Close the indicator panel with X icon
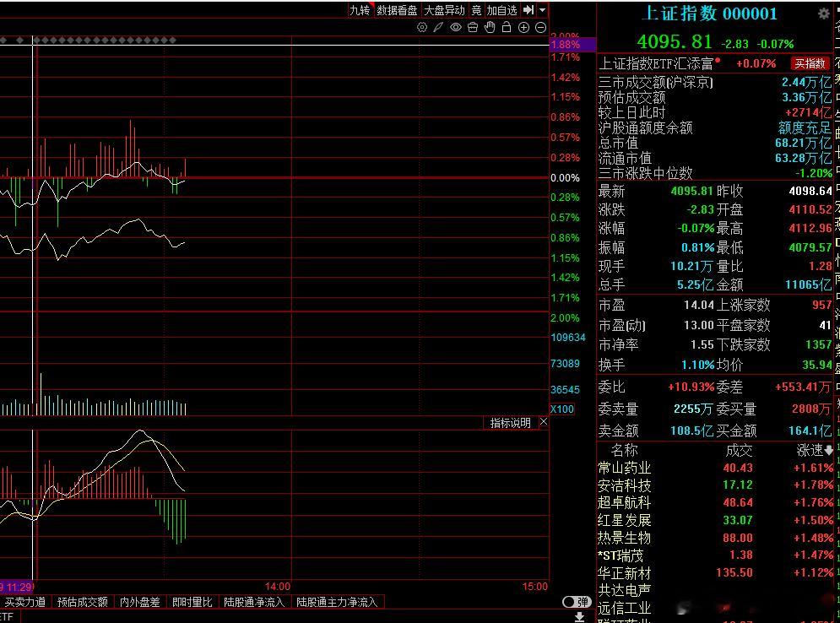 point(544,422)
